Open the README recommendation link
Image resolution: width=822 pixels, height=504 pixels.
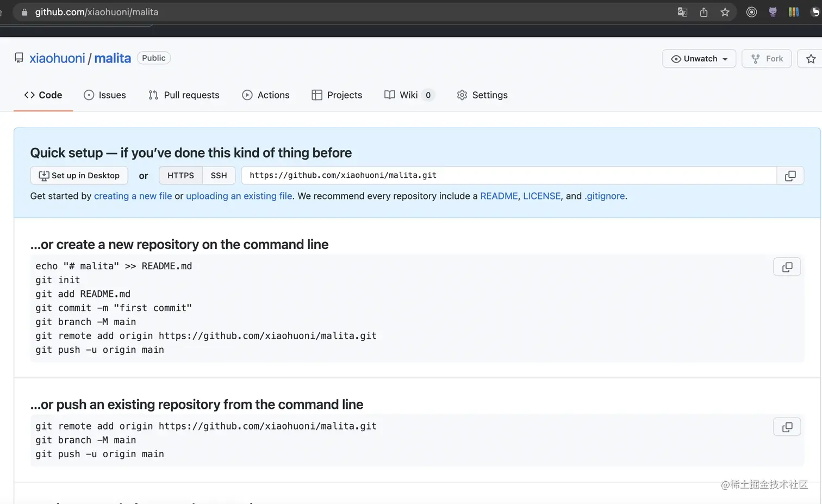[499, 196]
